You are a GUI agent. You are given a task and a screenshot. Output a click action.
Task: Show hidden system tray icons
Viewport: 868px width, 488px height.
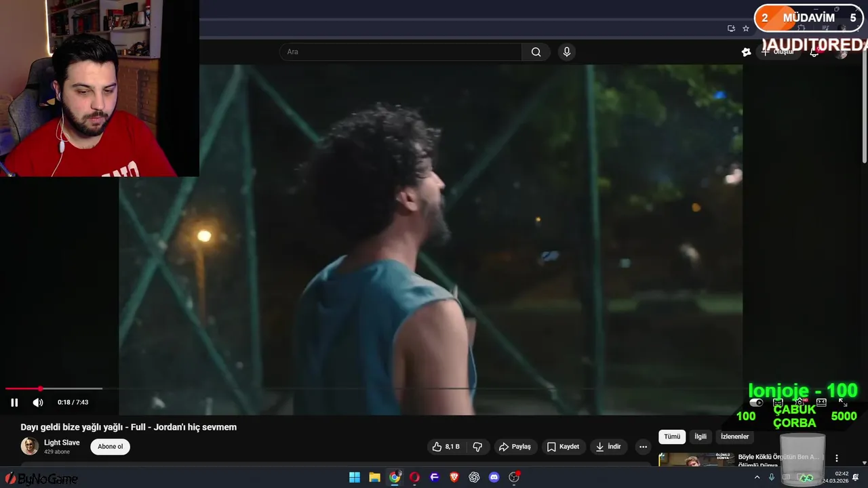(x=757, y=477)
